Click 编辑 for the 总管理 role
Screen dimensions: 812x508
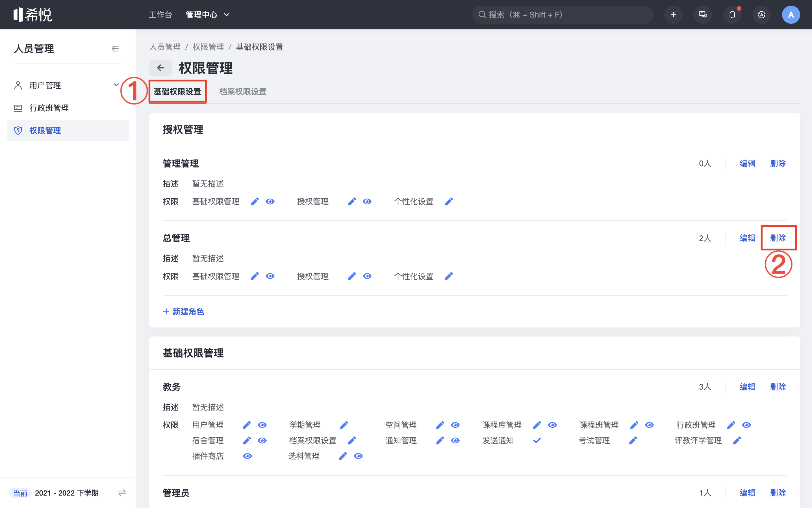(748, 238)
